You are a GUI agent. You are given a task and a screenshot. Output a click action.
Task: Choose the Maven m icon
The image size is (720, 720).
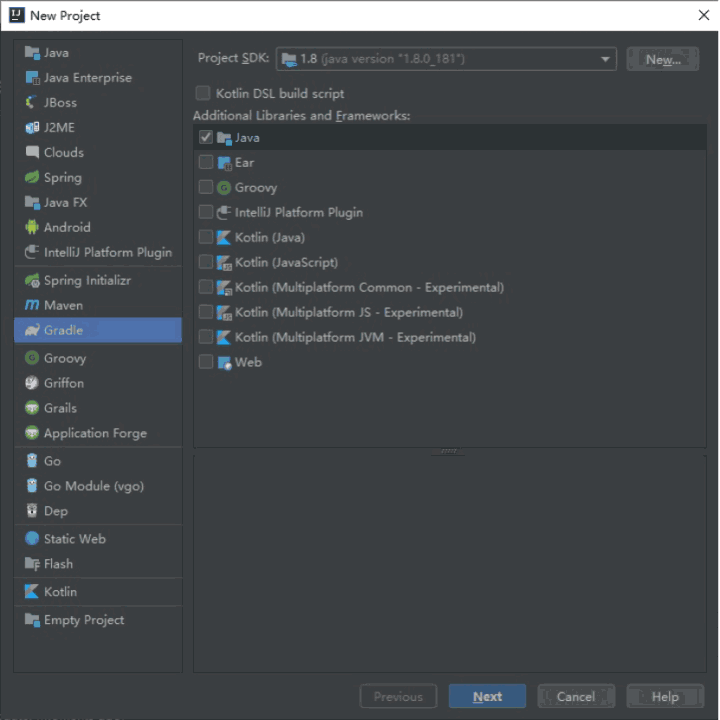click(x=32, y=305)
